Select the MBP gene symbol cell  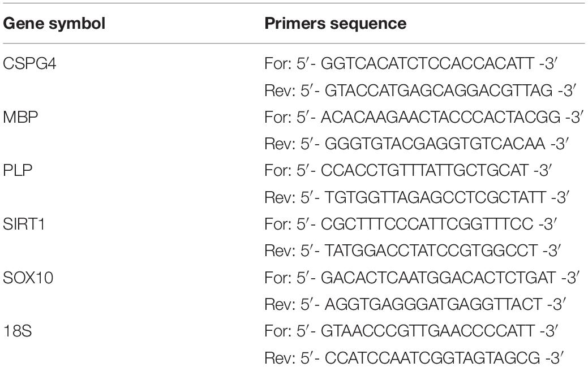click(20, 117)
